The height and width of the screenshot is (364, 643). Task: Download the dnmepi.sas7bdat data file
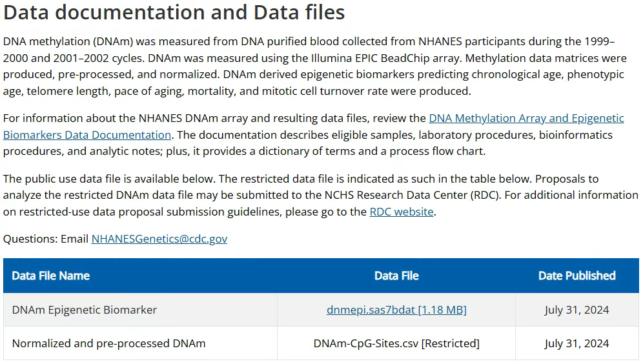396,310
